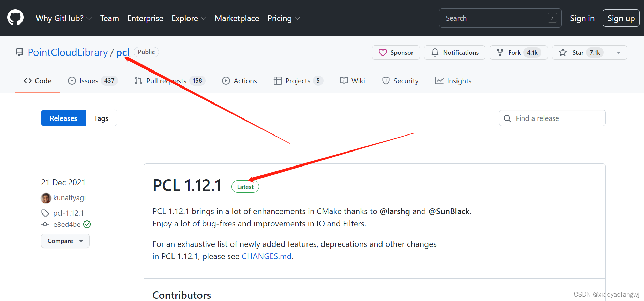Viewport: 644px width, 301px height.
Task: Click the green verified check icon
Action: pos(87,224)
